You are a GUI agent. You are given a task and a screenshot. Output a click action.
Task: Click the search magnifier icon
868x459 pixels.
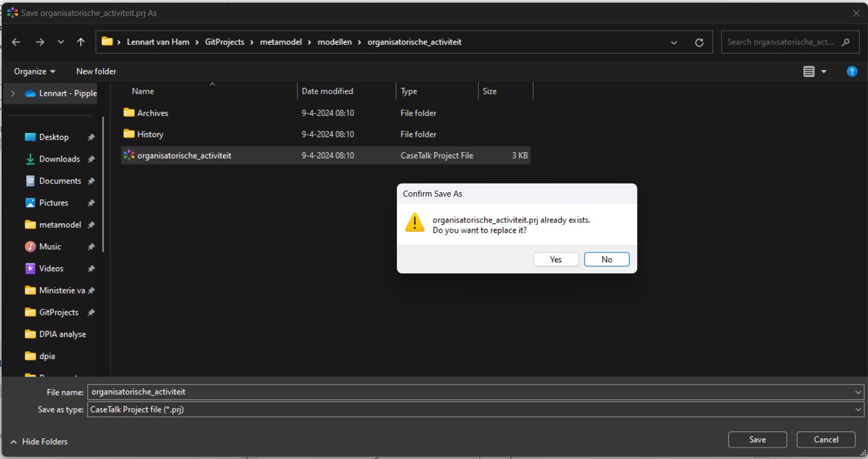click(846, 42)
